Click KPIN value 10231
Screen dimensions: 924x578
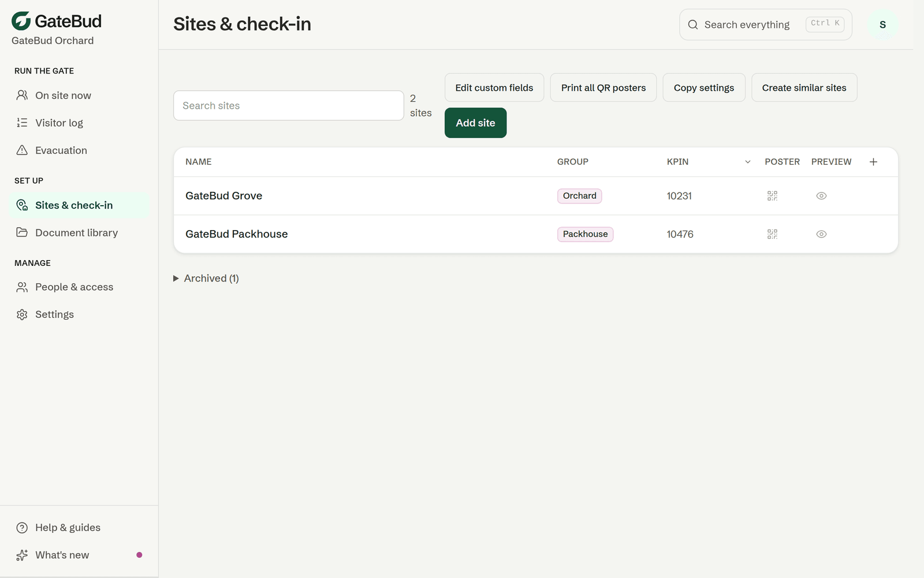[x=679, y=196]
